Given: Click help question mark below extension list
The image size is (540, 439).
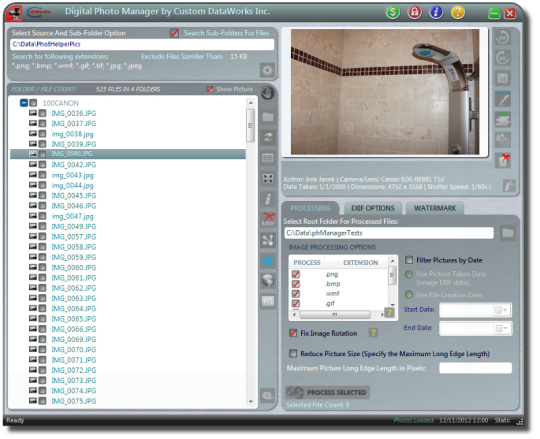Looking at the screenshot, I should tap(389, 313).
